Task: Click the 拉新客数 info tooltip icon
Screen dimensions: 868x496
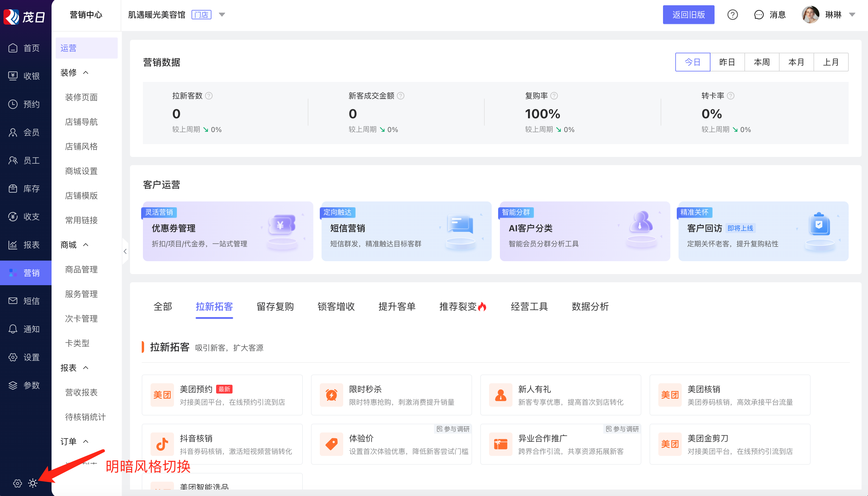Action: (x=209, y=96)
